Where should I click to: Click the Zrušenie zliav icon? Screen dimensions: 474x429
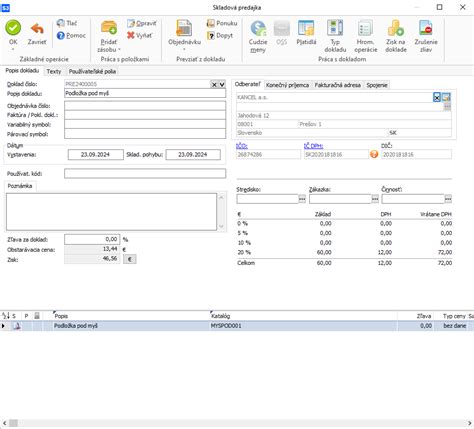coord(426,28)
